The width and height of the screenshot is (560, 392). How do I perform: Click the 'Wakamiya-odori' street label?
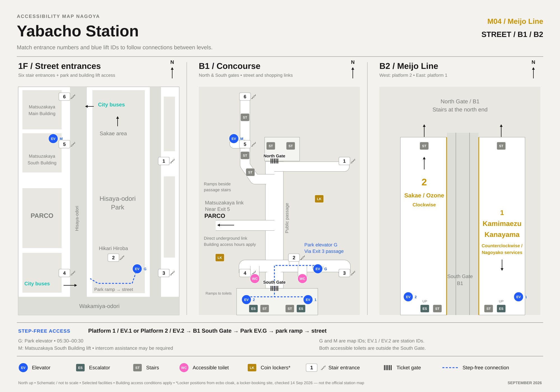tap(99, 306)
